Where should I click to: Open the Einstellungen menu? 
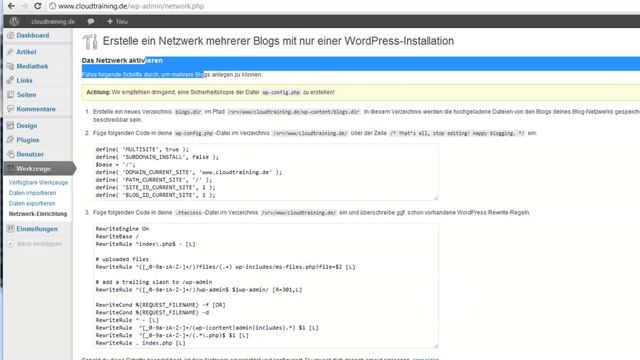click(37, 229)
